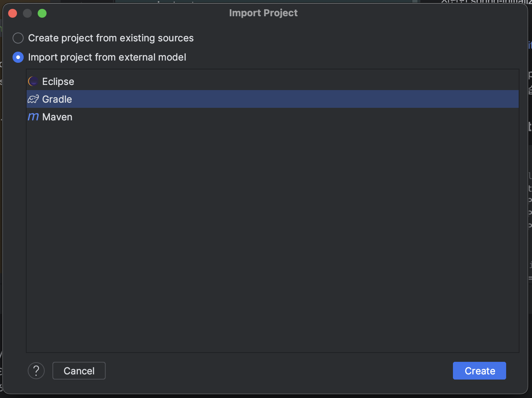The height and width of the screenshot is (398, 532).
Task: Click the Import Project title text
Action: pyautogui.click(x=263, y=13)
